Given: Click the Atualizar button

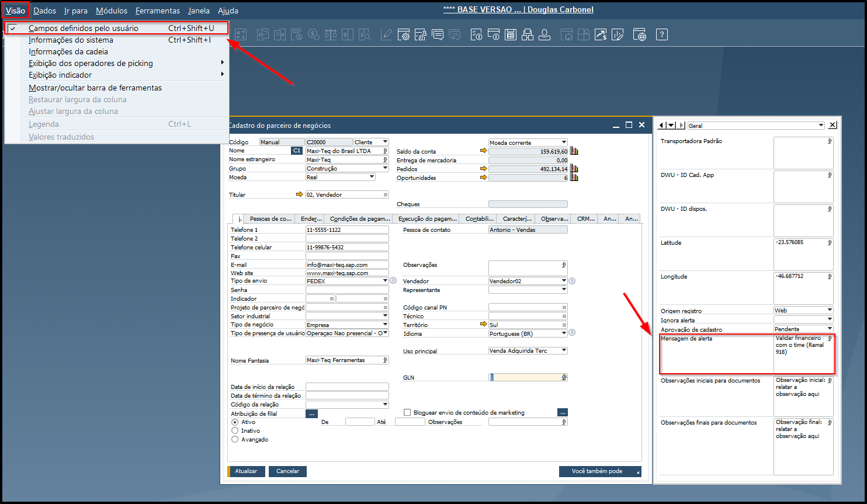Looking at the screenshot, I should pyautogui.click(x=246, y=471).
